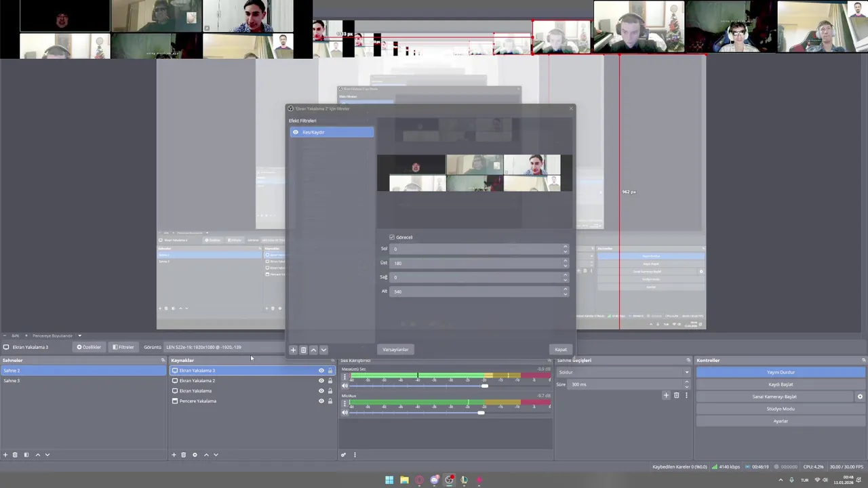Move the scene up with the Sahneler up arrow

(37, 455)
